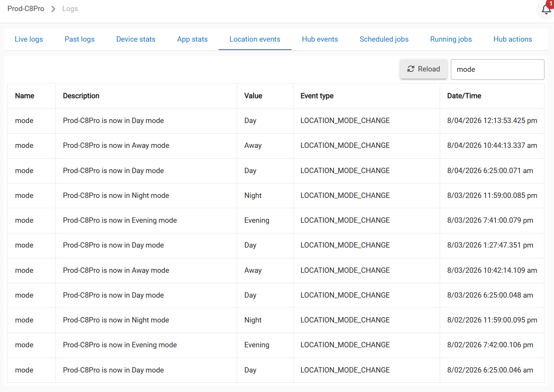Go to the Running jobs tab
The width and height of the screenshot is (554, 392).
click(451, 39)
